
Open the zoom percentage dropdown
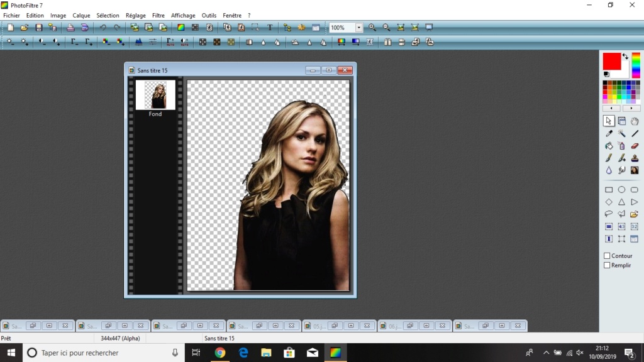coord(358,28)
